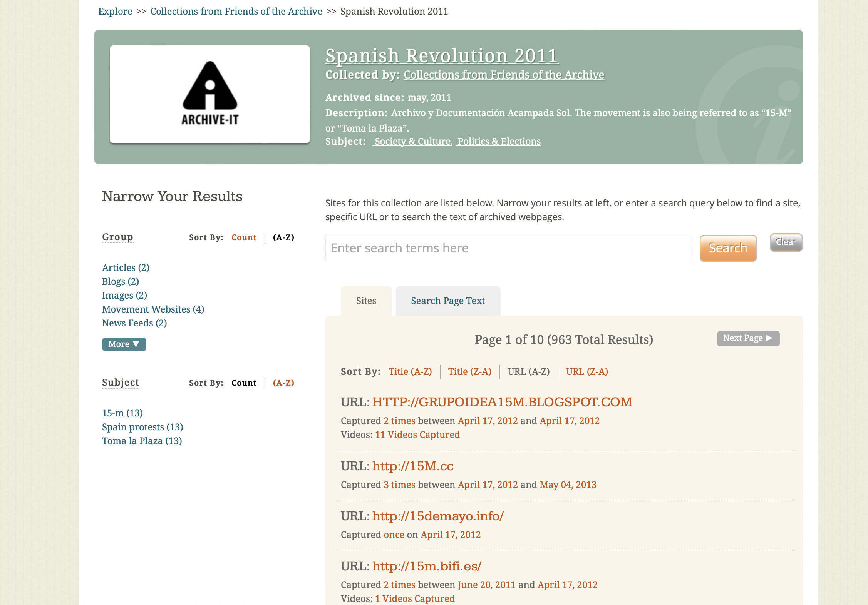Image resolution: width=868 pixels, height=605 pixels.
Task: Open HTTP://GRUPOIDEA15M.BLOGSPOT.COM archived site
Action: [502, 402]
